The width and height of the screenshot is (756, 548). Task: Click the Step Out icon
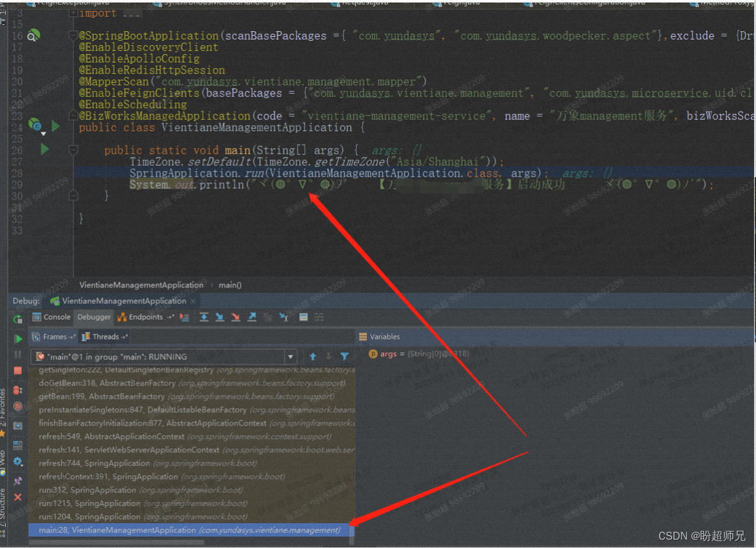252,317
